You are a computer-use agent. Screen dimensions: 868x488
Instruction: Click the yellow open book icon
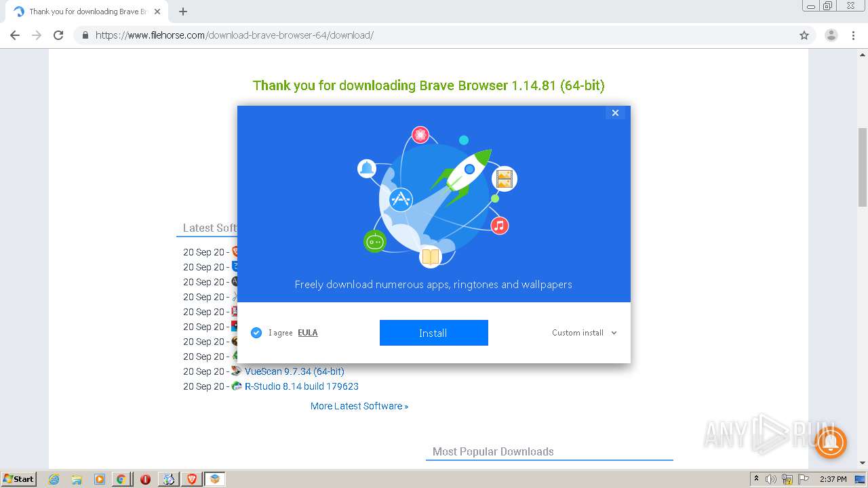[431, 256]
